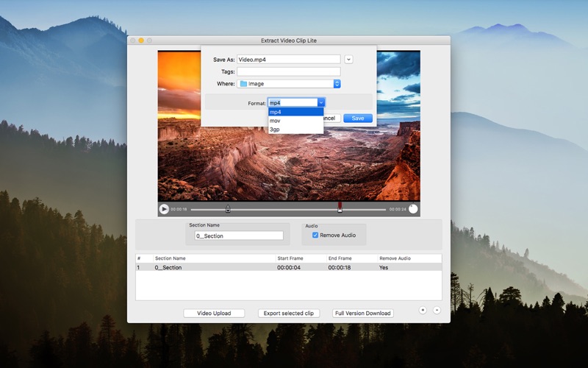Click the plus button to add a section
This screenshot has width=588, height=368.
click(423, 310)
